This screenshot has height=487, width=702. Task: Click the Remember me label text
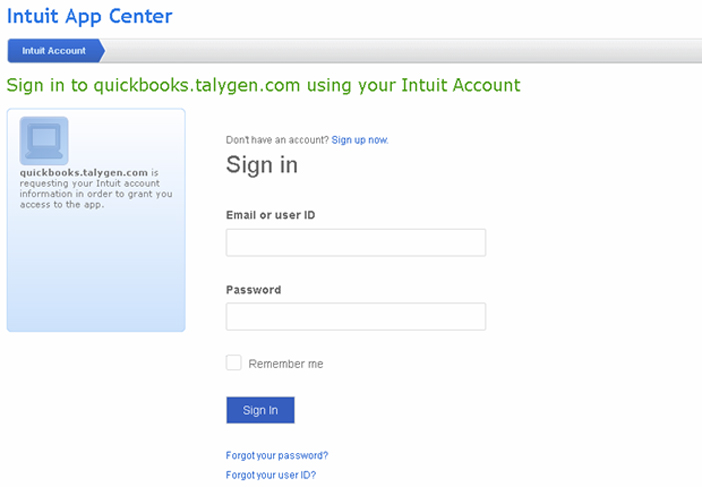pyautogui.click(x=286, y=364)
